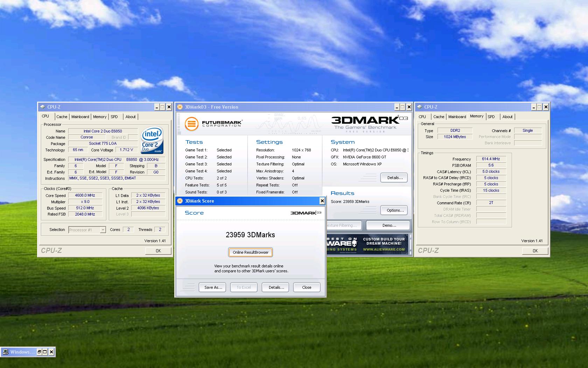This screenshot has width=588, height=368.
Task: Click the Cores count field
Action: [128, 230]
